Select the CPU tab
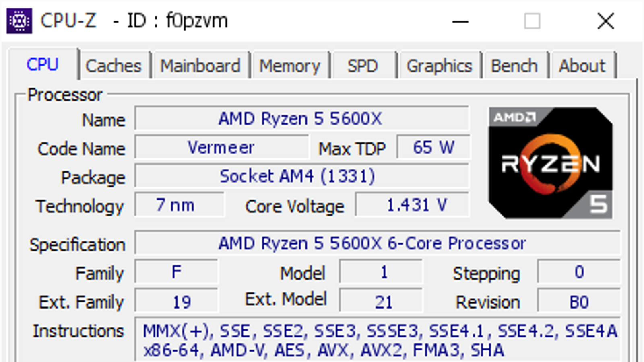 coord(43,64)
